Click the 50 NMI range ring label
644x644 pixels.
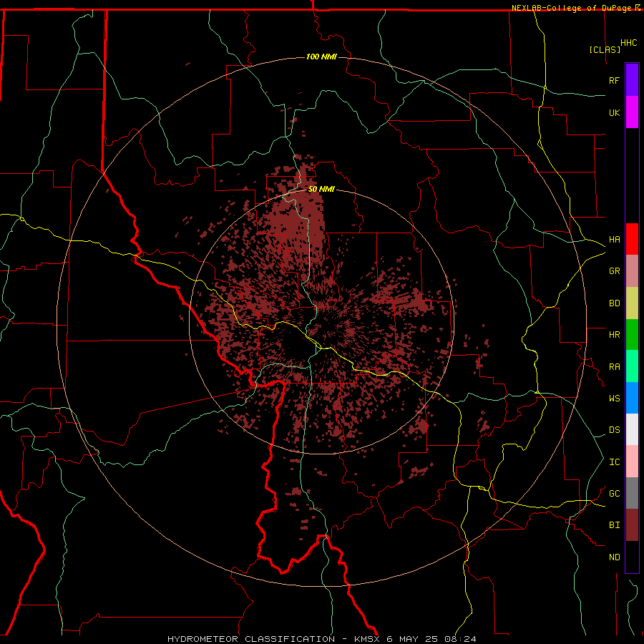[x=321, y=190]
